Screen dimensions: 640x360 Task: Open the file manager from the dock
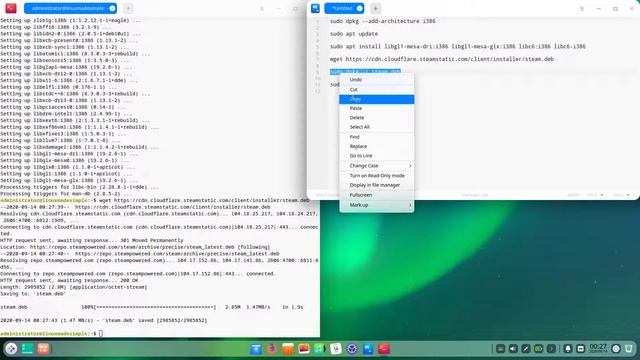256,349
